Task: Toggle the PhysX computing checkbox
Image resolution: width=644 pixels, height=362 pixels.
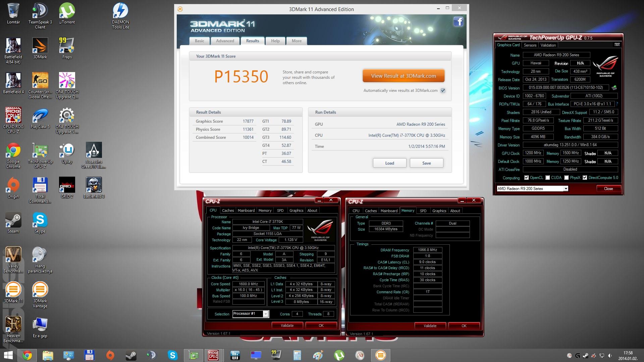Action: point(567,178)
